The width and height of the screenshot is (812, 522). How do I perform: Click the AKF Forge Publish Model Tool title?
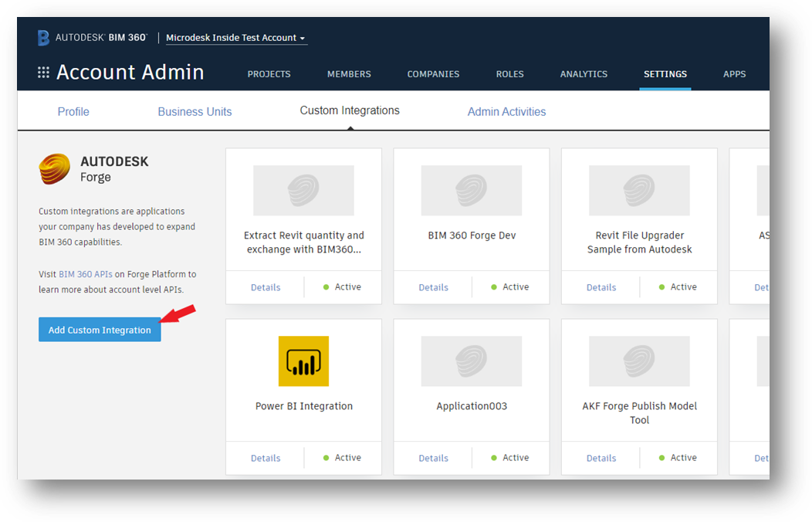point(640,413)
